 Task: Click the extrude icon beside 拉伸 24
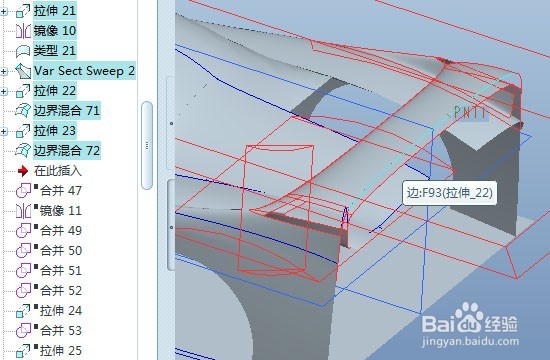(x=23, y=311)
